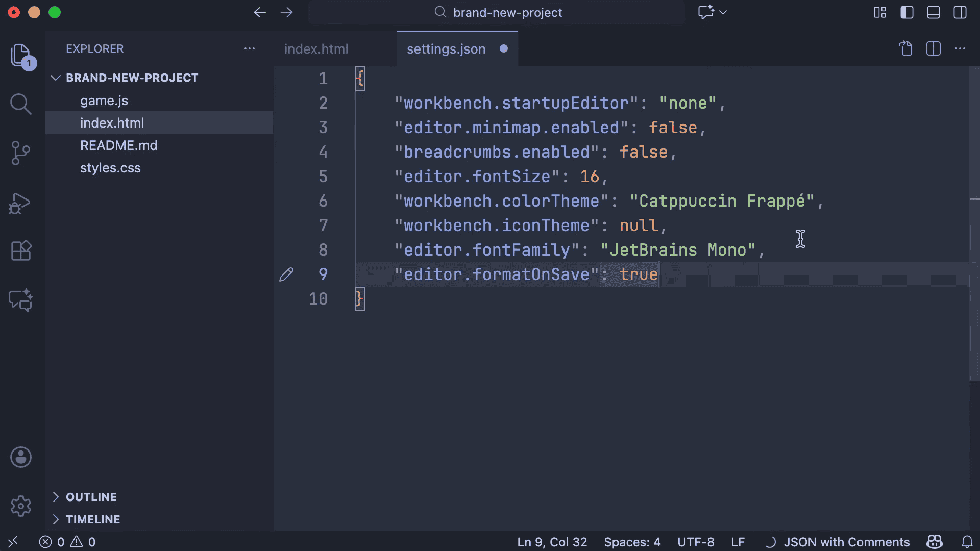Toggle the primary side bar

click(x=906, y=12)
